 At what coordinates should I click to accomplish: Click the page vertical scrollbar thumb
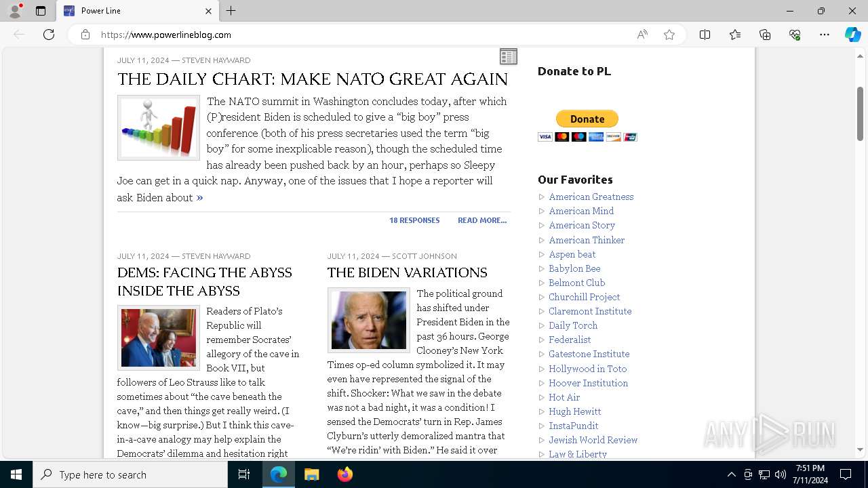[x=860, y=114]
